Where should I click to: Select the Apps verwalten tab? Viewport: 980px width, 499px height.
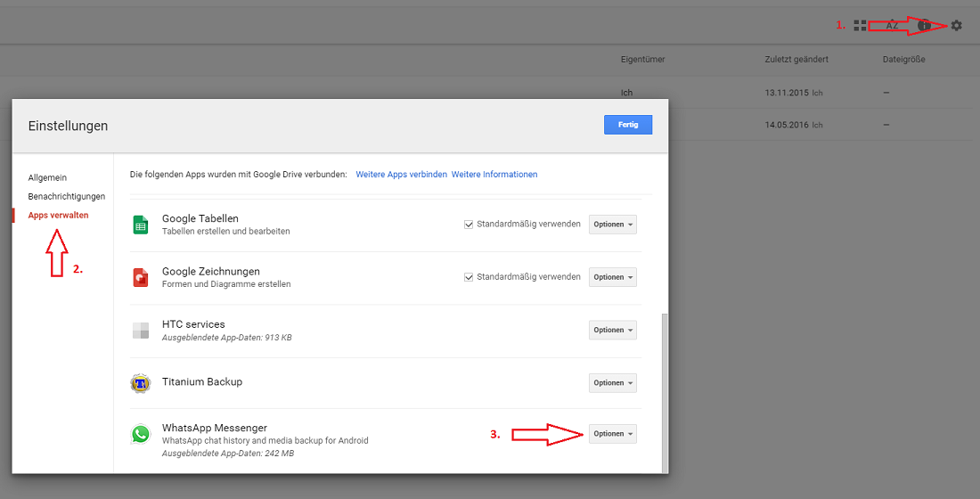point(58,215)
